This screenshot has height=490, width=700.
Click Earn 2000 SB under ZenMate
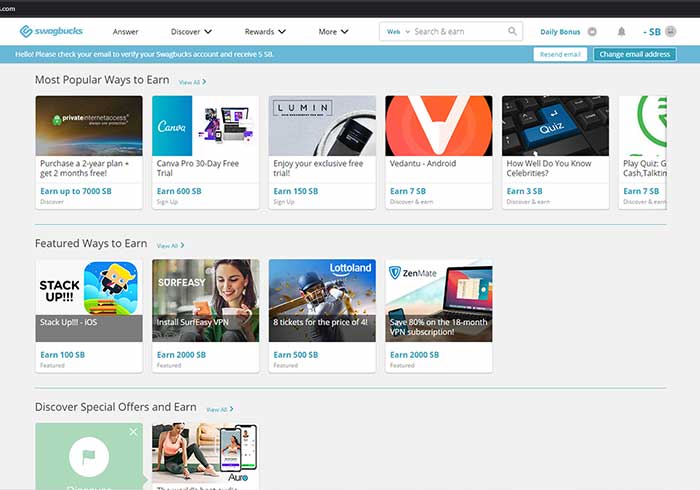click(x=414, y=355)
